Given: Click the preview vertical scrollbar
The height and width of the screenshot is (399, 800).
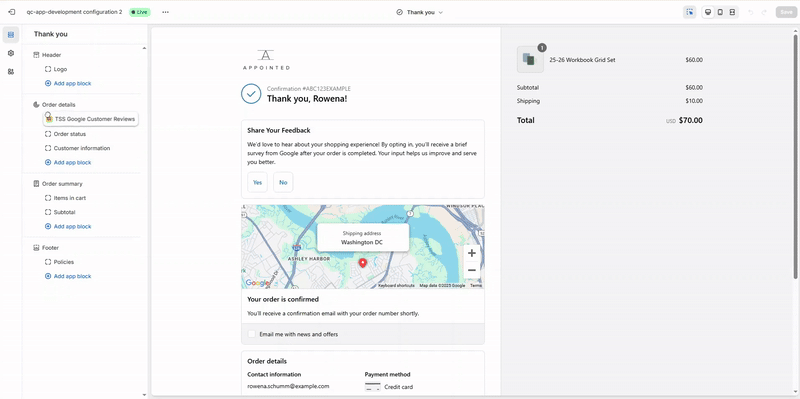Looking at the screenshot, I should pyautogui.click(x=795, y=156).
